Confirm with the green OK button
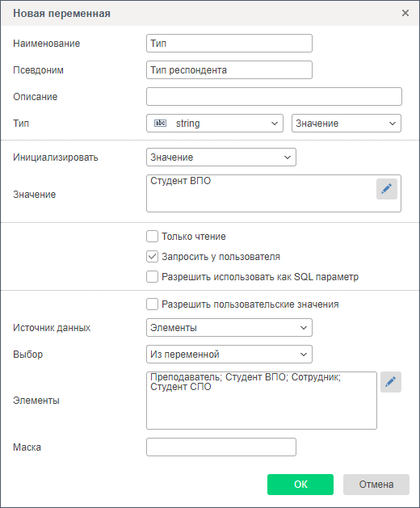The image size is (420, 508). 300,485
